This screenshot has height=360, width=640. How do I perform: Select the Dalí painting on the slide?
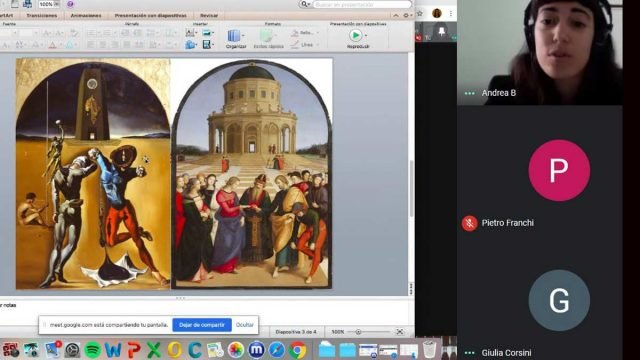[x=93, y=174]
